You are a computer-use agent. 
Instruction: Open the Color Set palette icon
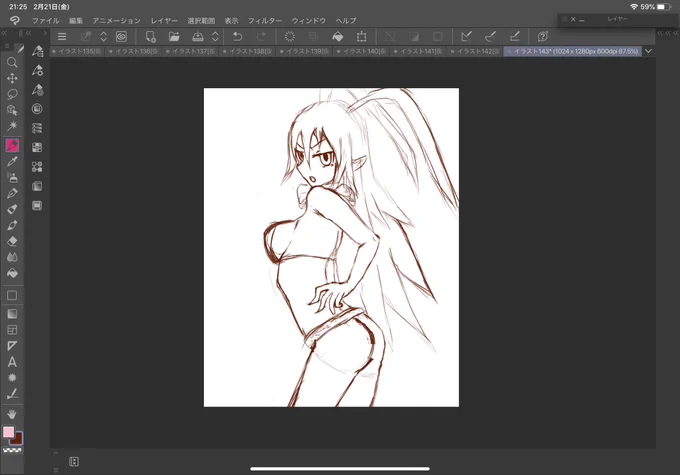pos(37,147)
